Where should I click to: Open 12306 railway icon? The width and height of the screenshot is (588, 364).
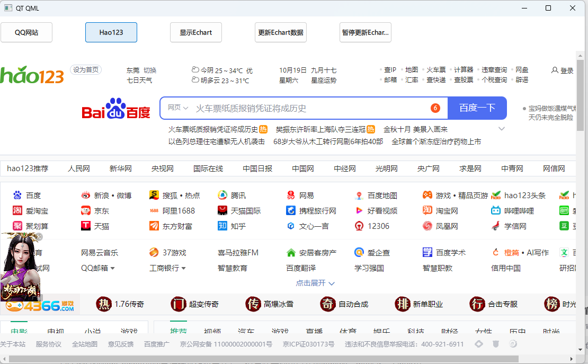(x=359, y=226)
